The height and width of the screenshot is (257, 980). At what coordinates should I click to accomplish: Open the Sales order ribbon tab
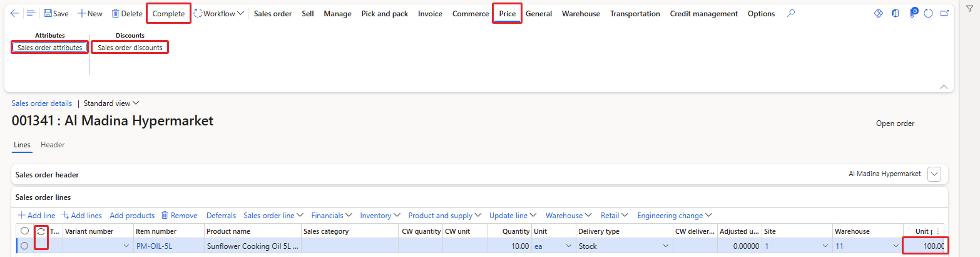(x=273, y=13)
